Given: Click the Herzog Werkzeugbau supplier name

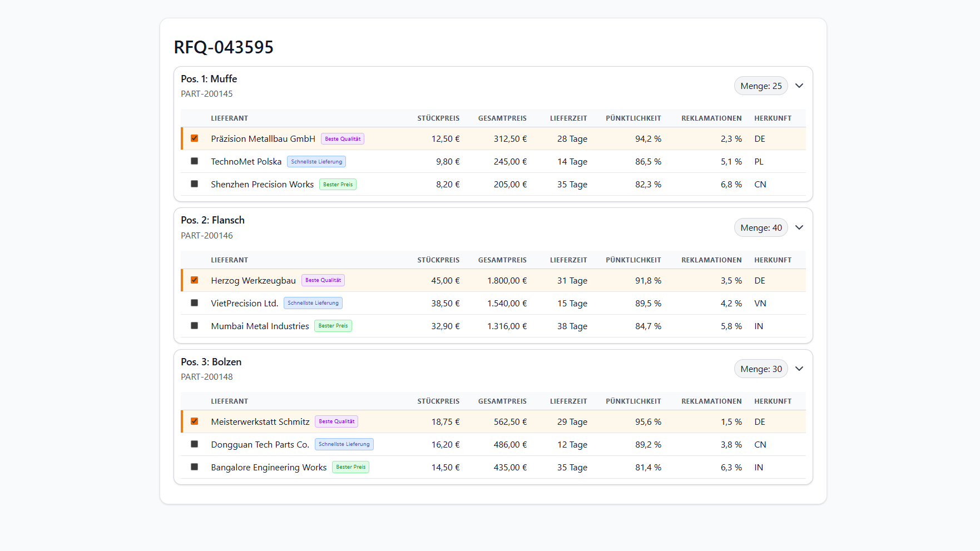Looking at the screenshot, I should click(253, 281).
